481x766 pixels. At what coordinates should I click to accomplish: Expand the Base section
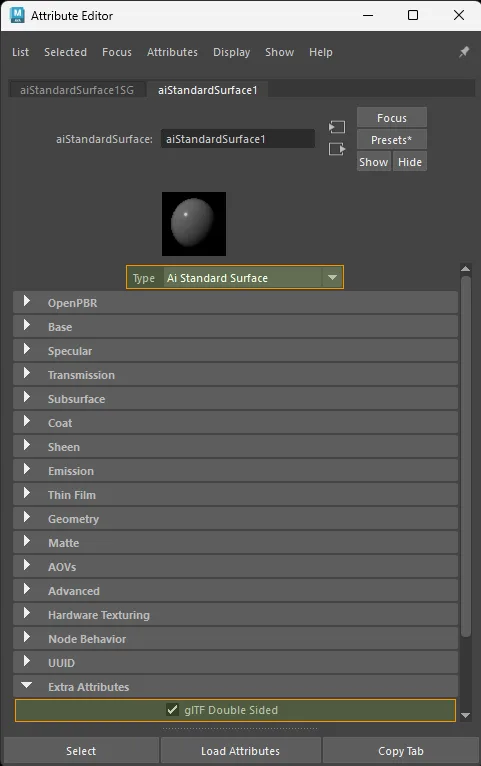pos(235,327)
